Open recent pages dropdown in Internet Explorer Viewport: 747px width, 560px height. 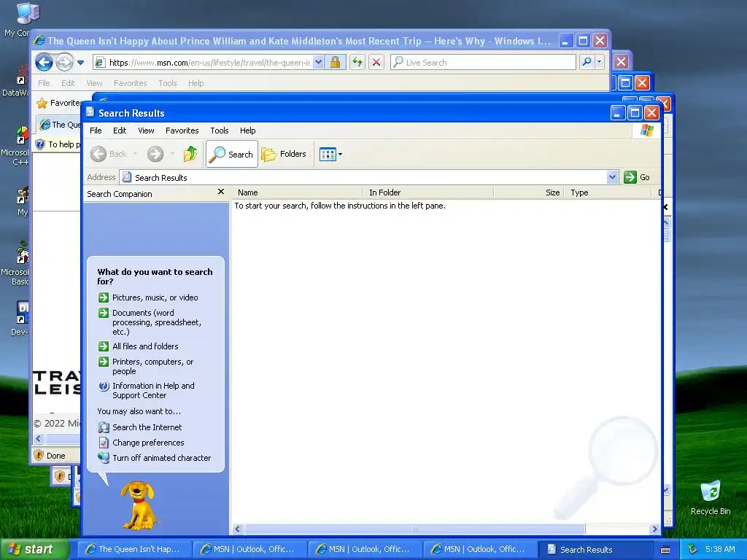click(80, 63)
